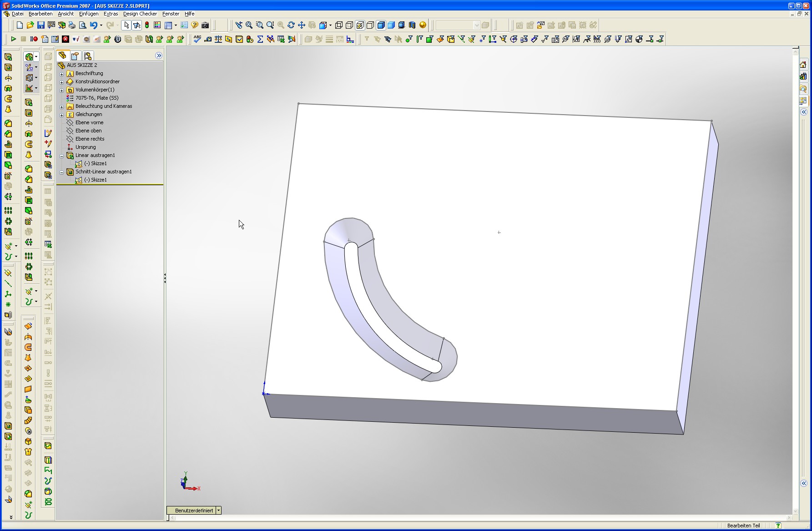Click the Save icon in the standard toolbar

[40, 25]
